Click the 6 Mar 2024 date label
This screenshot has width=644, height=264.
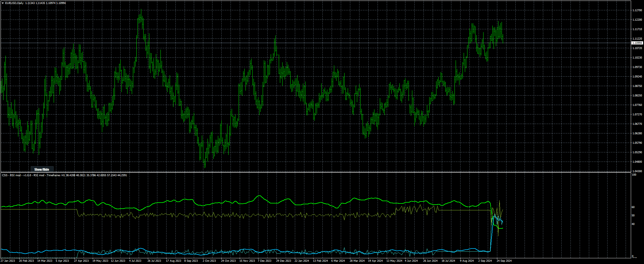tap(338, 261)
